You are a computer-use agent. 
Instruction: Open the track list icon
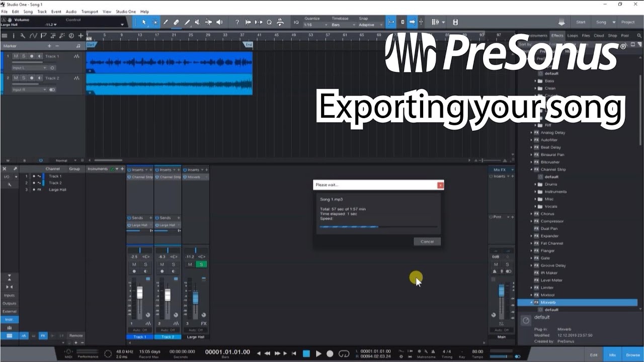point(5,36)
